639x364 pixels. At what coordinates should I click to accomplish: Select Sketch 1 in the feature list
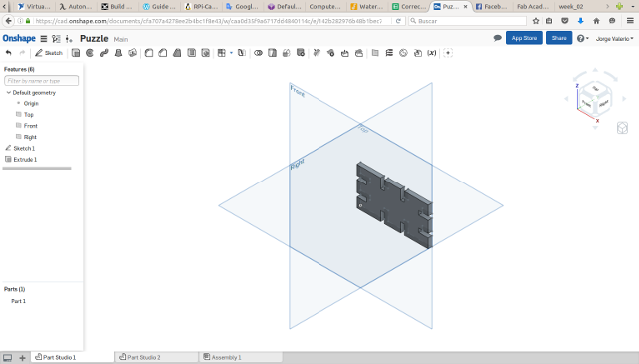pyautogui.click(x=24, y=148)
